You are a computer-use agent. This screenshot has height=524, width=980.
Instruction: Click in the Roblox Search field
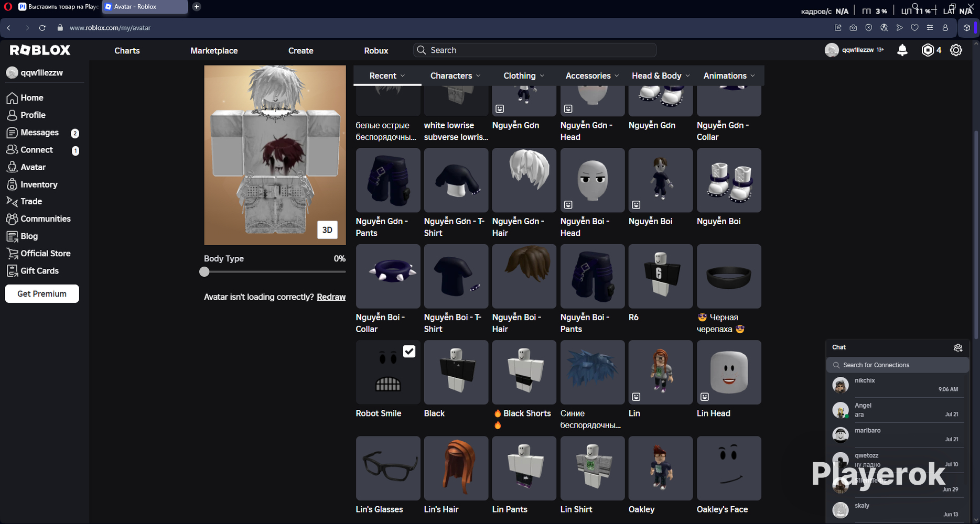tap(535, 50)
